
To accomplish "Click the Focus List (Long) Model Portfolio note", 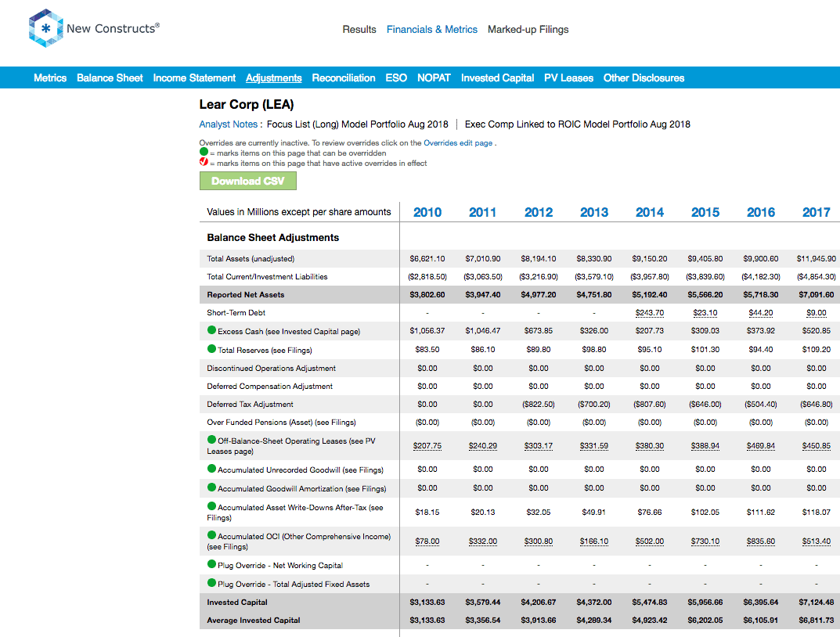I will 357,124.
